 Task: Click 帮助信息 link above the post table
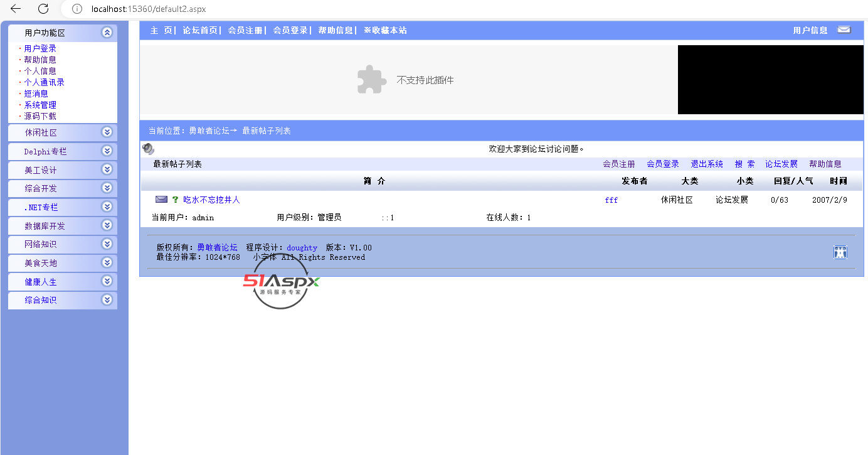coord(825,164)
